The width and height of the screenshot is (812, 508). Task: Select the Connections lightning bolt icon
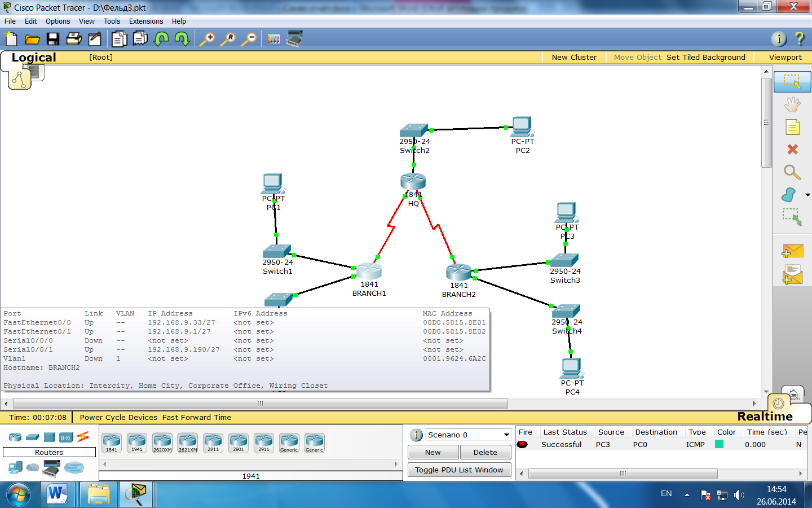pyautogui.click(x=83, y=436)
